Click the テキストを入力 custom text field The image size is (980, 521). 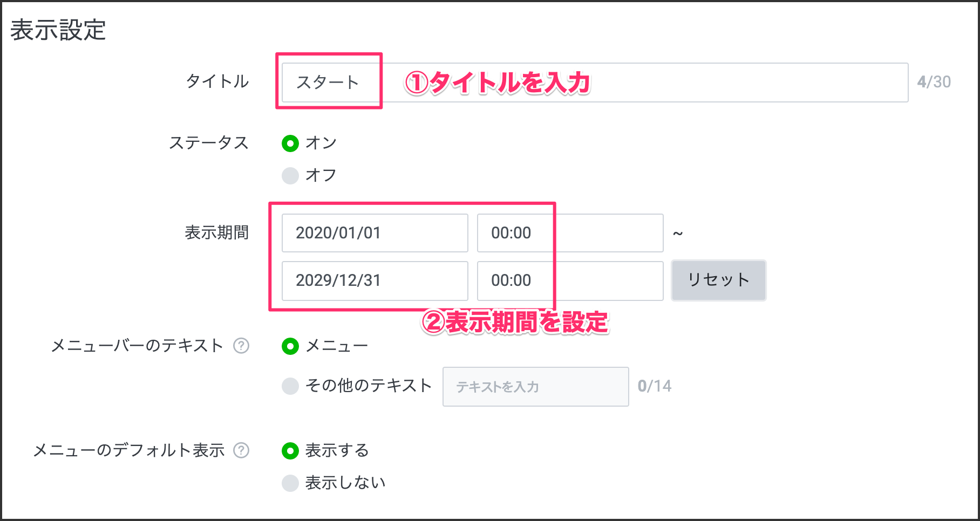click(535, 387)
